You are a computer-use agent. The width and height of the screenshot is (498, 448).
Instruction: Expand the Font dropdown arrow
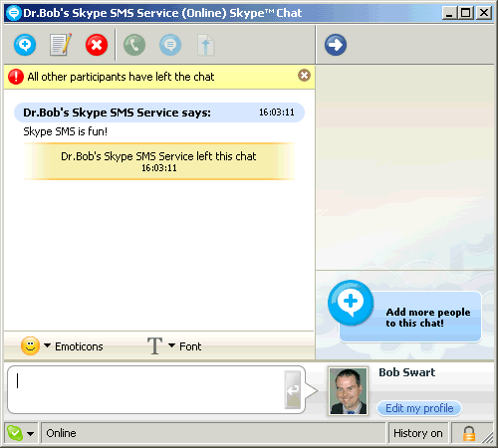[x=171, y=345]
